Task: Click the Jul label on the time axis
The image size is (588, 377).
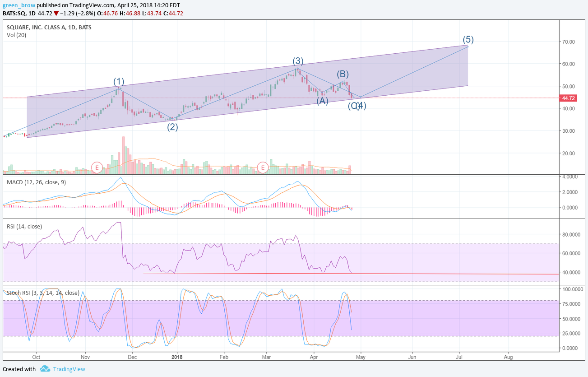Action: coord(459,356)
